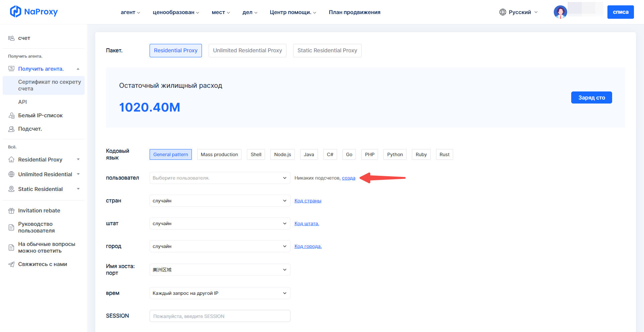Switch to Static Residential Proxy package tab

point(327,51)
